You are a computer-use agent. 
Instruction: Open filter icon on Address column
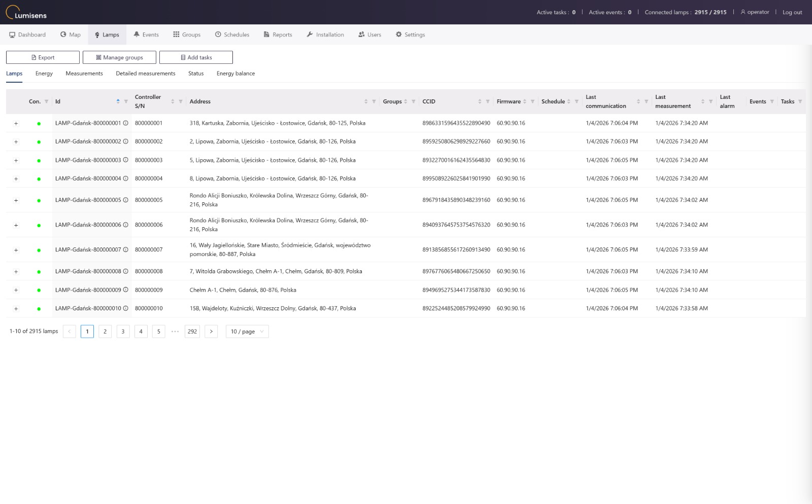click(374, 101)
